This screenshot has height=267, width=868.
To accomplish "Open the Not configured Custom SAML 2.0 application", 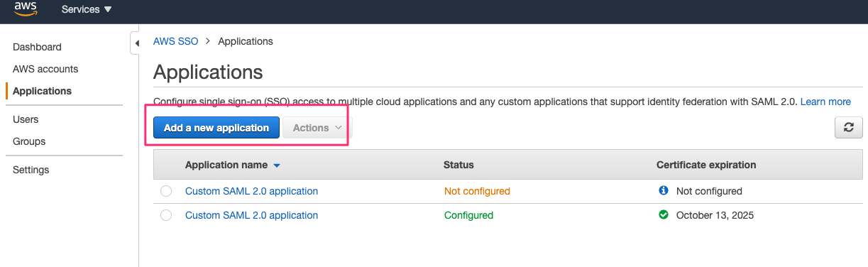I will click(x=251, y=191).
